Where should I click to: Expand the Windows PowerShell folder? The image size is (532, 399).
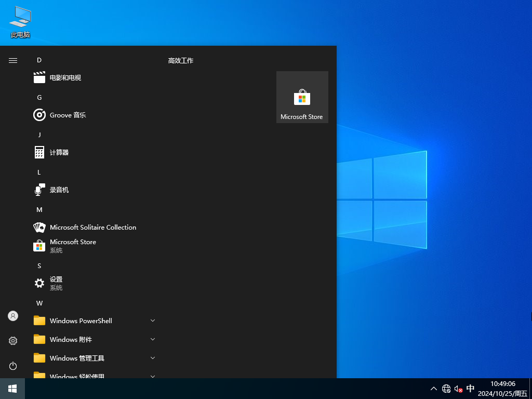coord(81,321)
